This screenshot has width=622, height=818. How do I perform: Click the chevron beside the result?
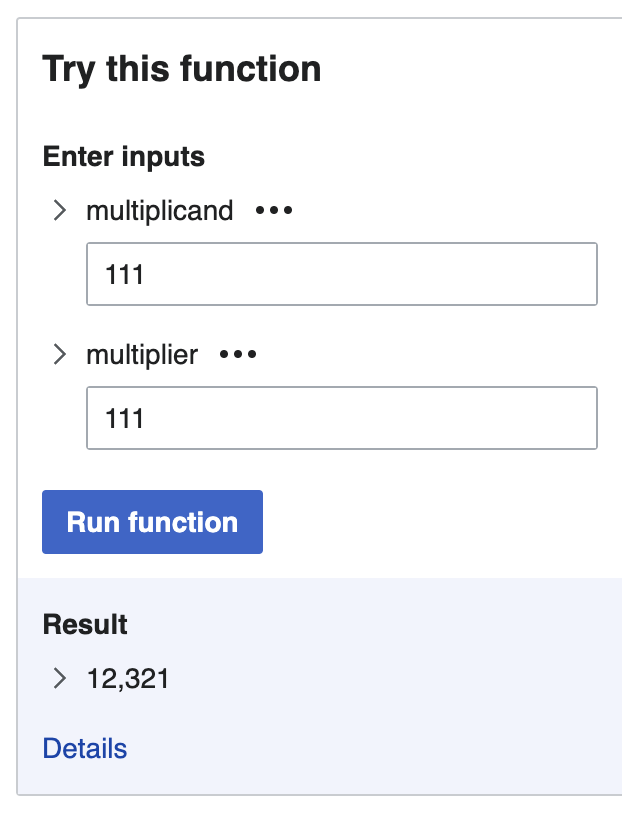tap(59, 678)
